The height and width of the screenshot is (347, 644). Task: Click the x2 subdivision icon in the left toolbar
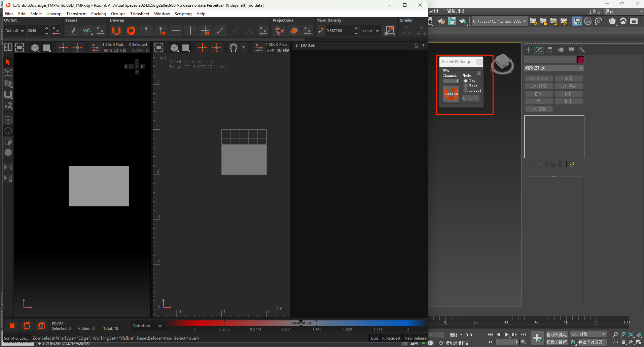click(x=8, y=106)
